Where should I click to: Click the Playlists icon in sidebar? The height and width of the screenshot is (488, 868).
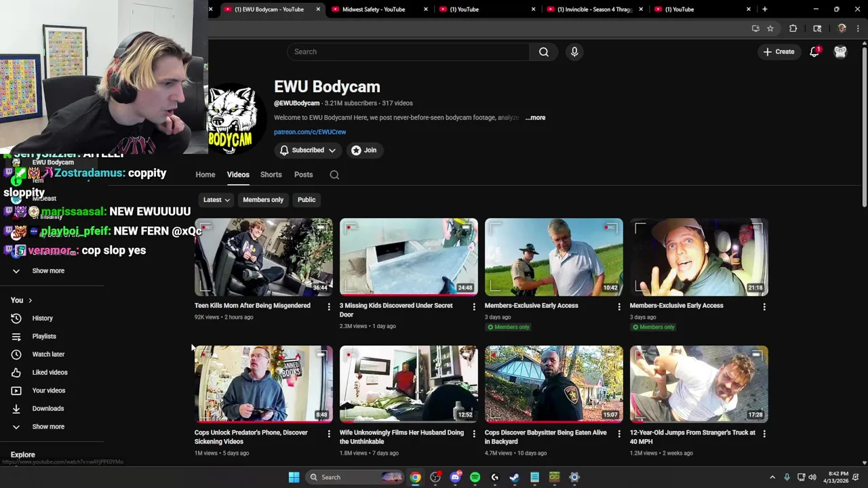(x=16, y=336)
